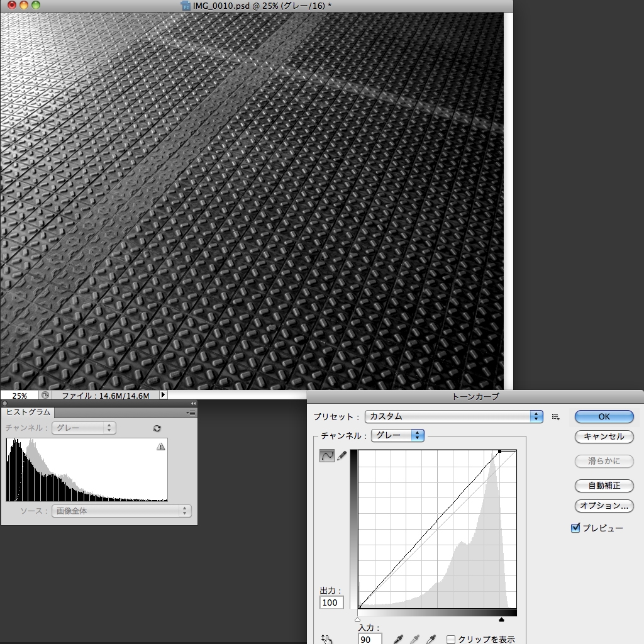Screen dimensions: 644x644
Task: Pick the black point eyedropper
Action: [398, 640]
